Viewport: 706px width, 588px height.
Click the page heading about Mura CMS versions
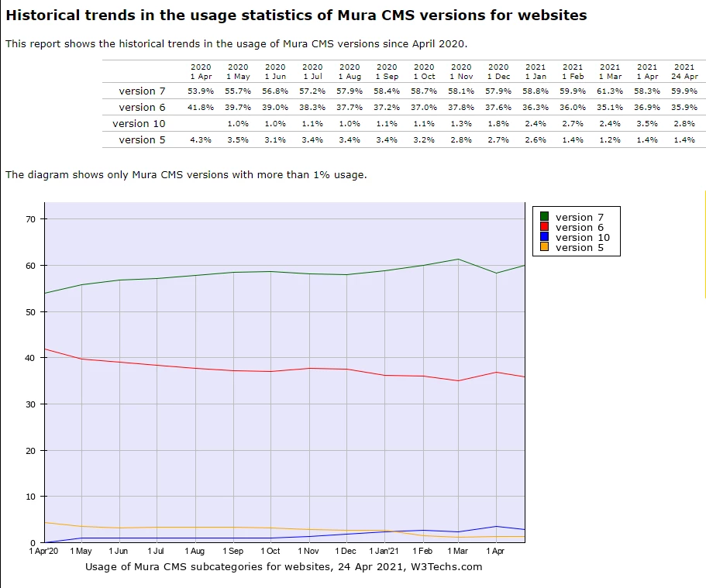[x=296, y=15]
